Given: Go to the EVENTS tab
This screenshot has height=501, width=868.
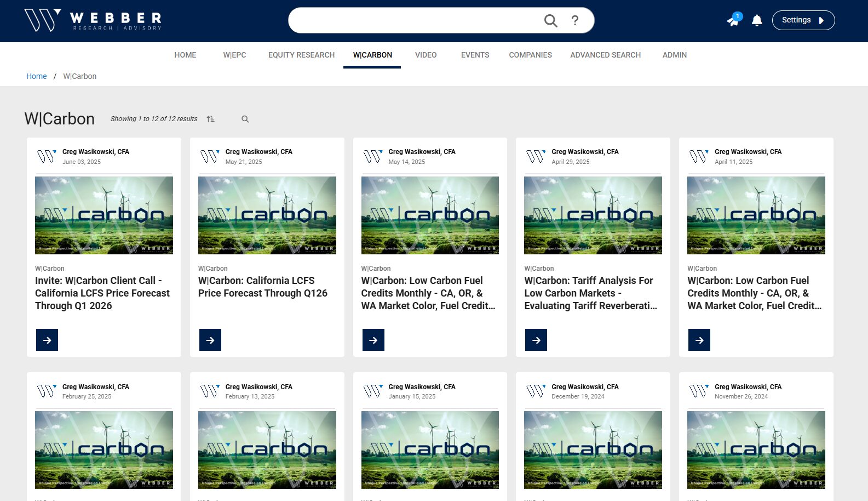Looking at the screenshot, I should (x=475, y=55).
